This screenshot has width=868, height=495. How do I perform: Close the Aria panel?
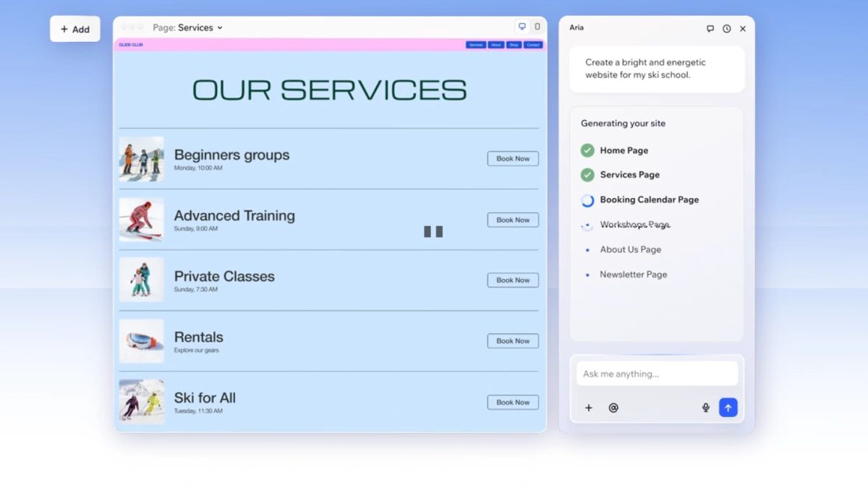[x=742, y=29]
